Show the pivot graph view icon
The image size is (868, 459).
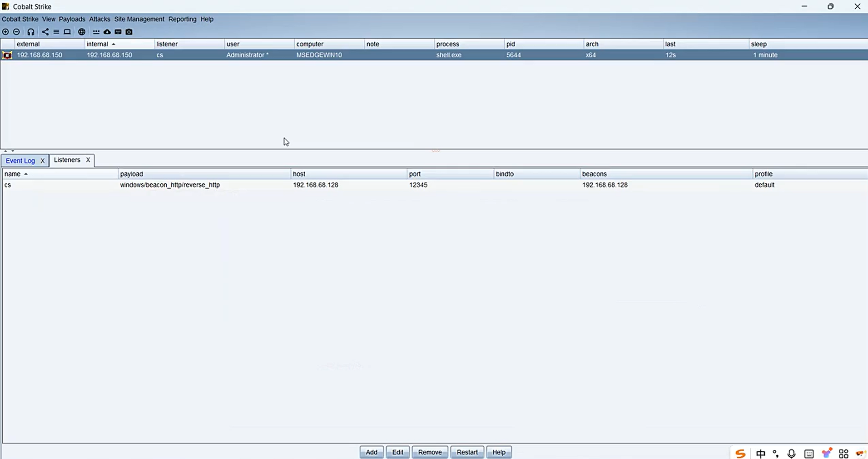pos(45,32)
